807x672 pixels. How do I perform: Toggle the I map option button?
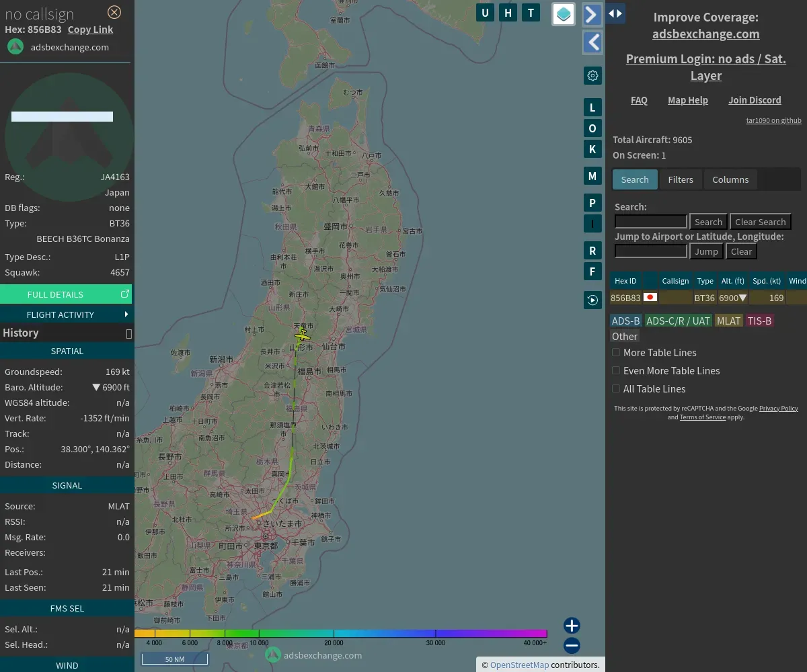click(x=592, y=224)
